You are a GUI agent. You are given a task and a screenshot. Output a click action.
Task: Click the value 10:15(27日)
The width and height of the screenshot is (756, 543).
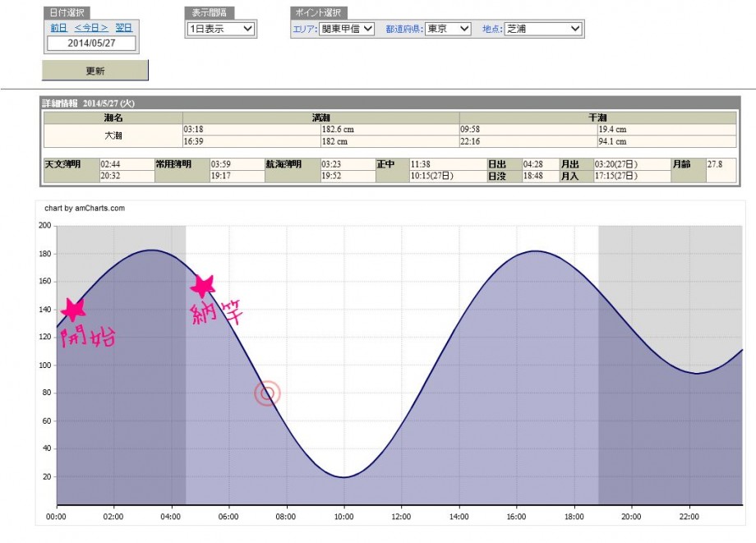click(448, 176)
